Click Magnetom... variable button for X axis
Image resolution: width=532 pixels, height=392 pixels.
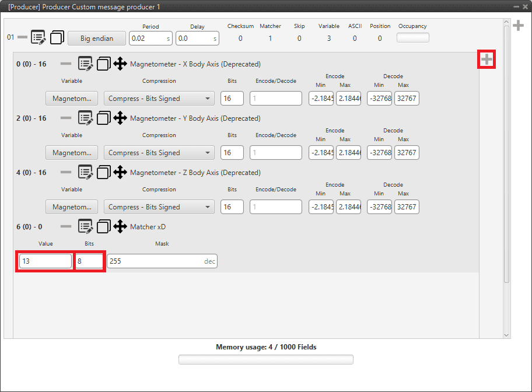72,99
